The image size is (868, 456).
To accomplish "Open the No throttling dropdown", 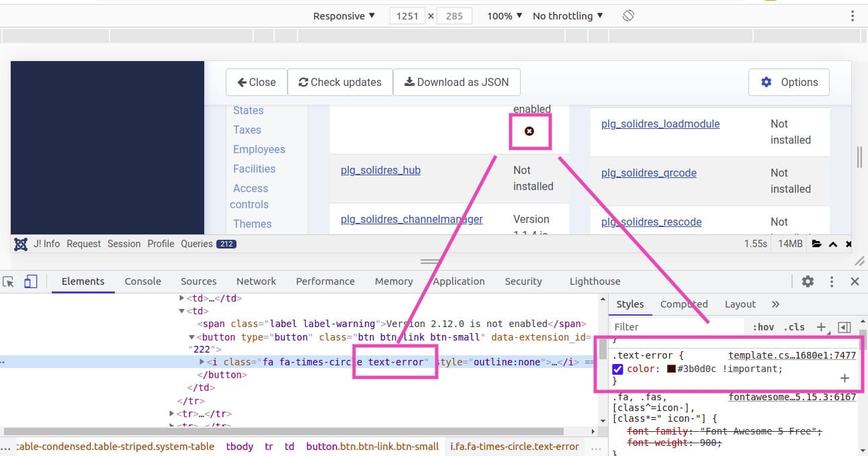I will (568, 16).
